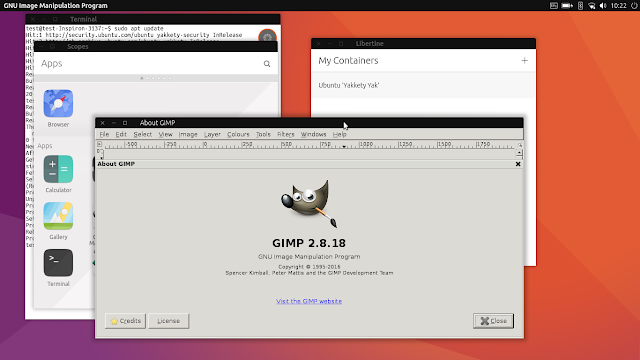This screenshot has height=360, width=640.
Task: Open the Browser app in Scopes
Action: pos(58,104)
